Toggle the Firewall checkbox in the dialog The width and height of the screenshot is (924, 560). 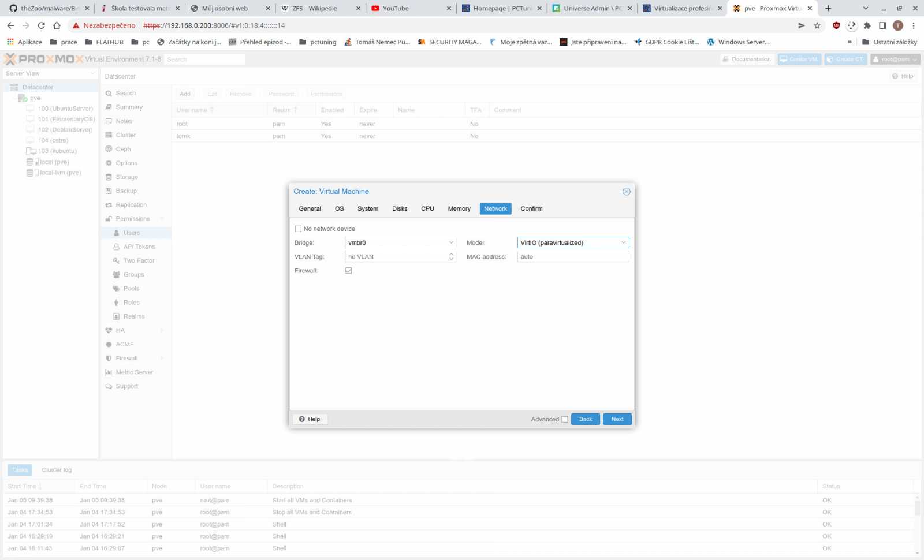pos(349,271)
